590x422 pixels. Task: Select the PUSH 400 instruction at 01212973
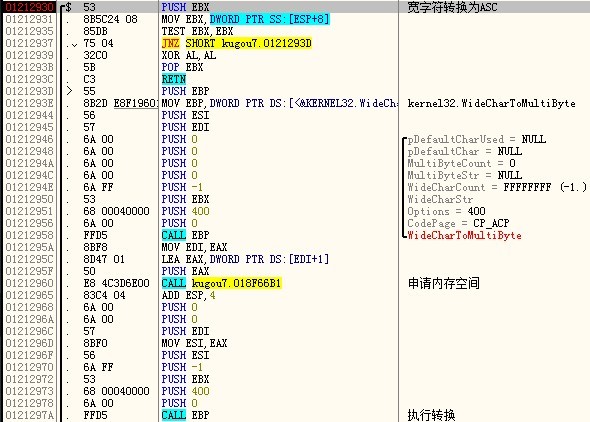[186, 392]
